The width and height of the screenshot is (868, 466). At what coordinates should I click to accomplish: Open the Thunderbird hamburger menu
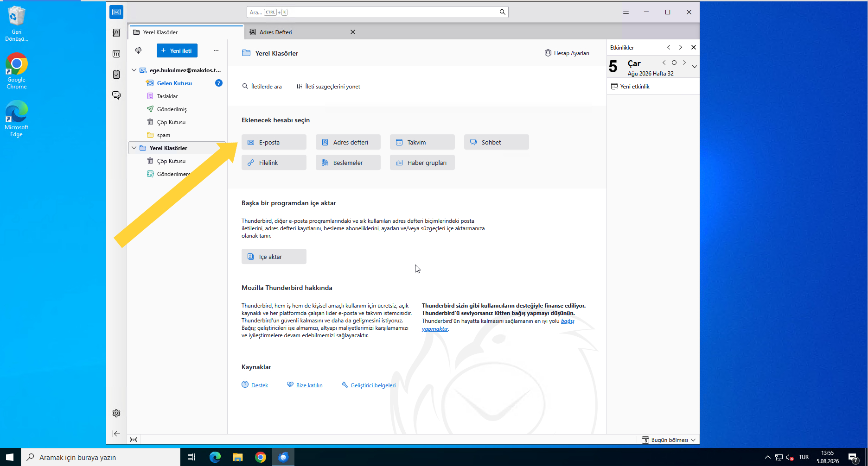[626, 12]
